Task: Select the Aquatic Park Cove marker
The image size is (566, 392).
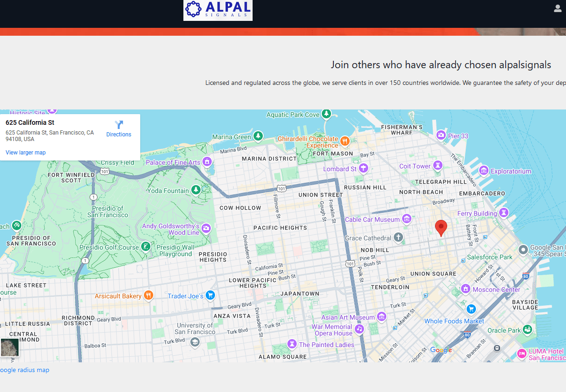Action: coord(326,114)
